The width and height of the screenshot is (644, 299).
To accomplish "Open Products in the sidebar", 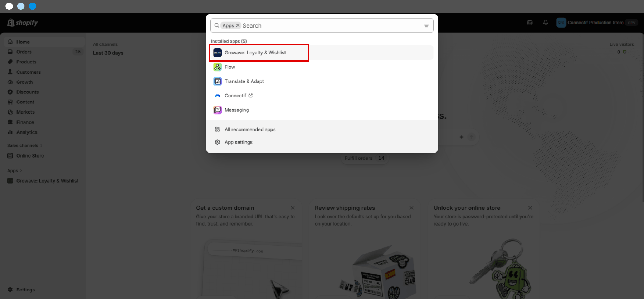I will coord(44,62).
